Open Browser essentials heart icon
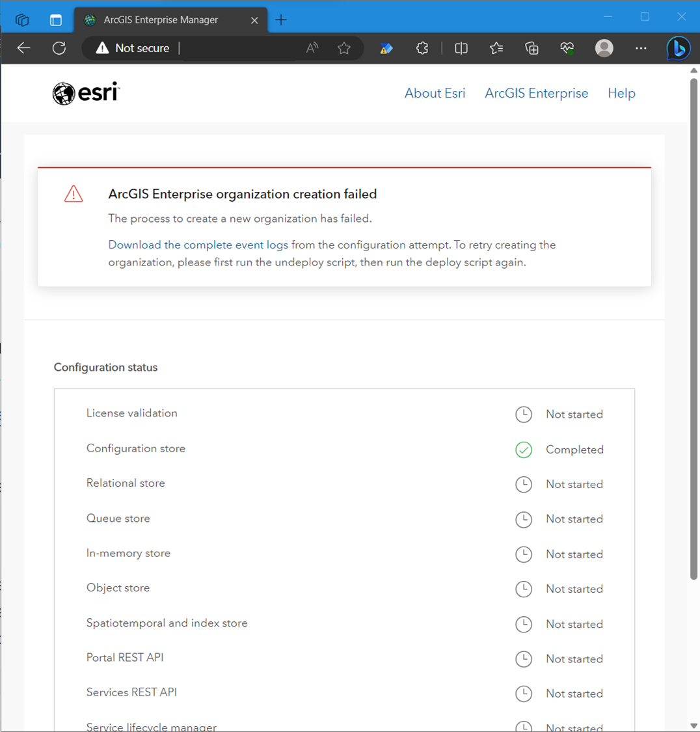The height and width of the screenshot is (732, 700). click(x=567, y=48)
